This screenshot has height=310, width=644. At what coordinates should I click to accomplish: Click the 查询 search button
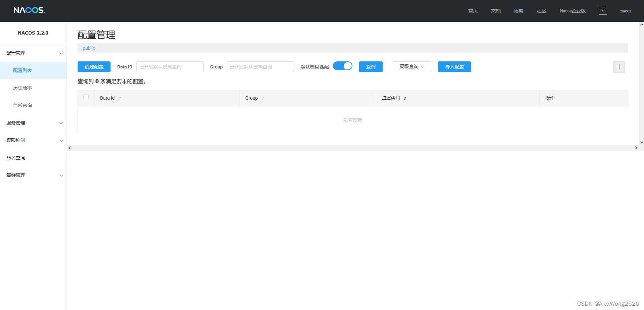371,67
